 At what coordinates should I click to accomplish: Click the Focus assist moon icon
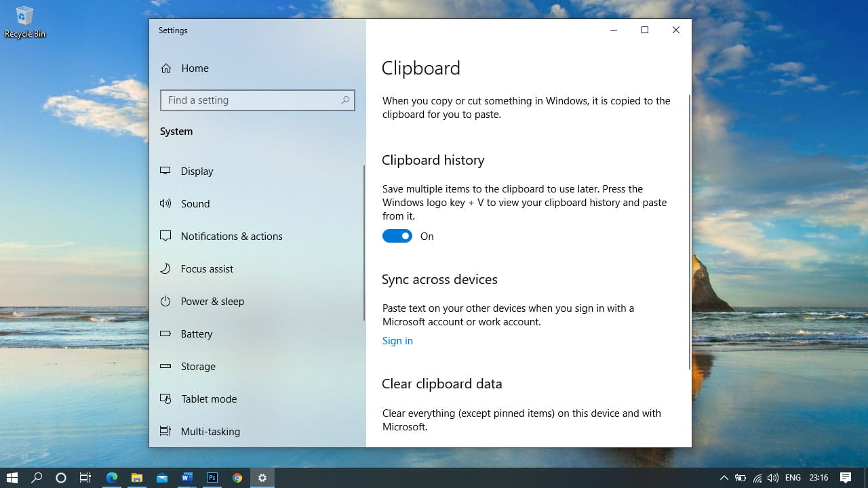point(165,268)
